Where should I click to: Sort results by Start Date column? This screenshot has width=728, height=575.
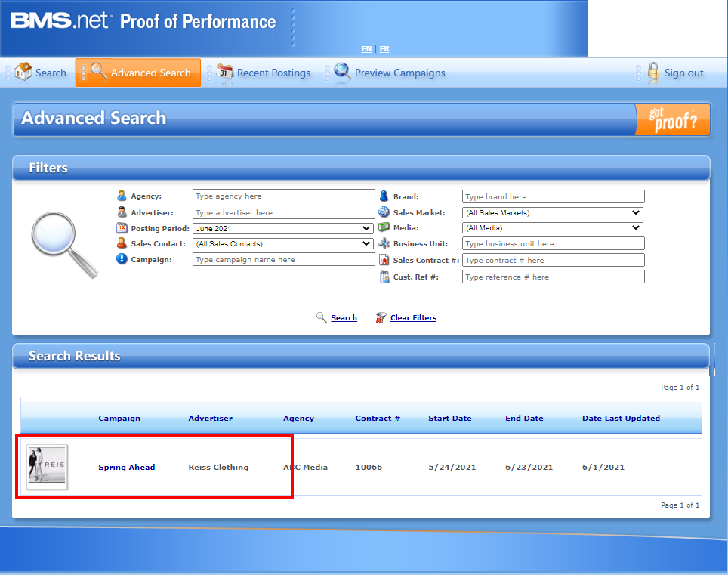[449, 418]
